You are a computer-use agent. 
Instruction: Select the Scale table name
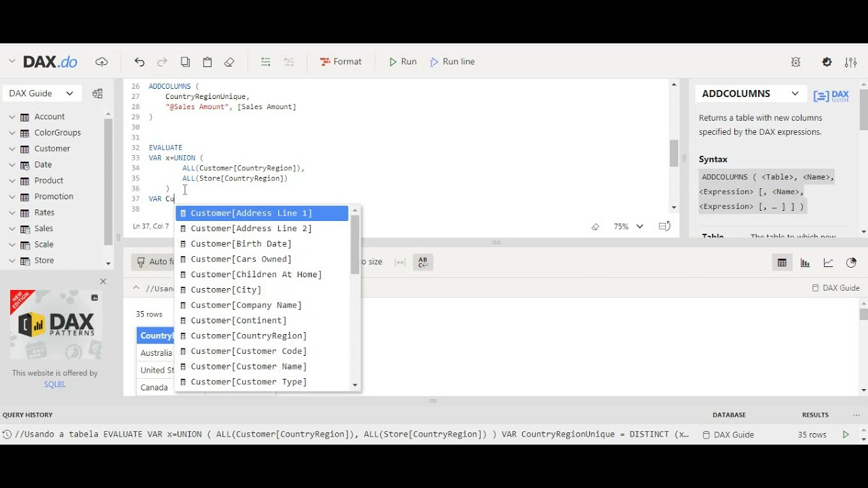[x=44, y=245]
